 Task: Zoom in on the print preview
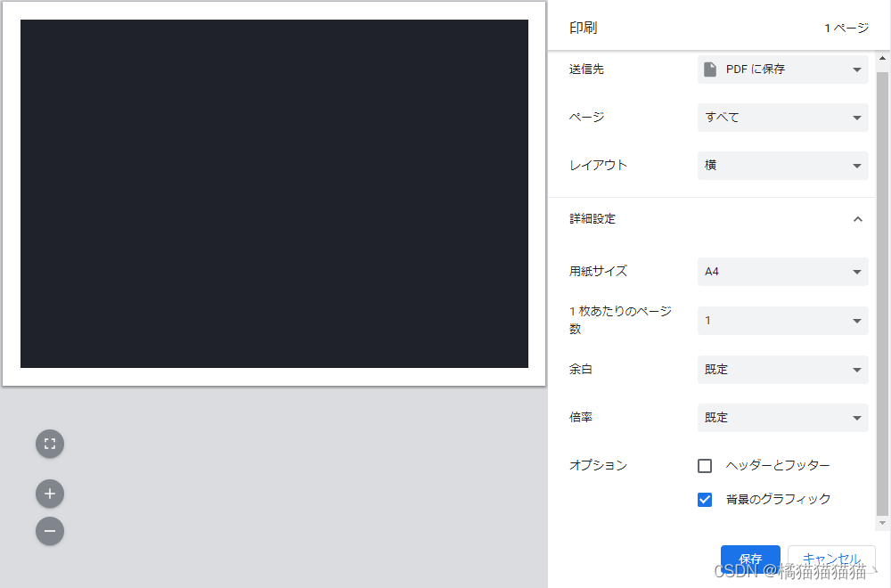click(50, 494)
